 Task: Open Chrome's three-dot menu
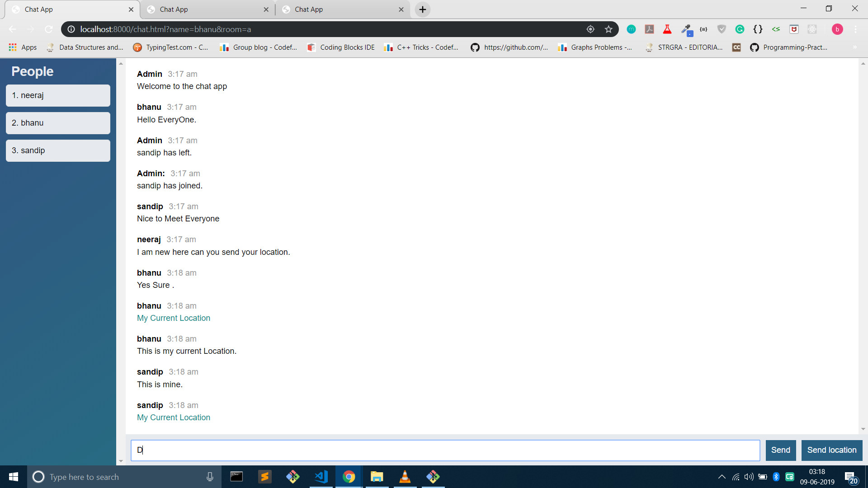855,29
